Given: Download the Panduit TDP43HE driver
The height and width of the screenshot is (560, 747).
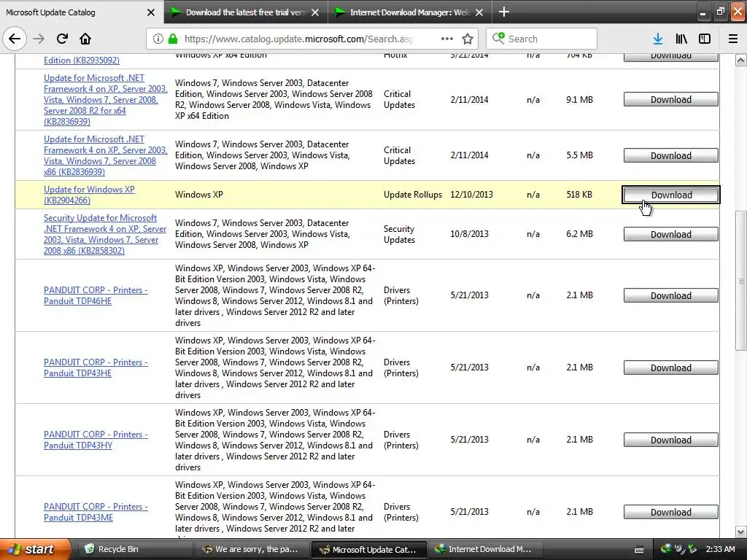Looking at the screenshot, I should point(671,368).
